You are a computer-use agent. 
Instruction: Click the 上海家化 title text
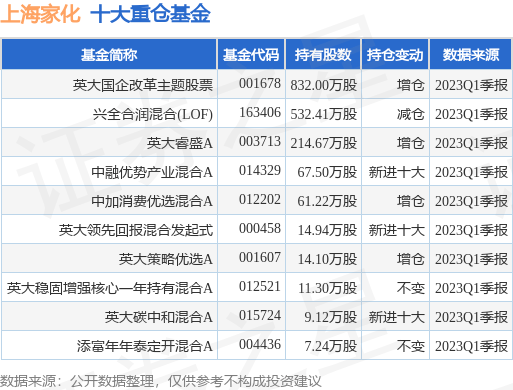40,14
